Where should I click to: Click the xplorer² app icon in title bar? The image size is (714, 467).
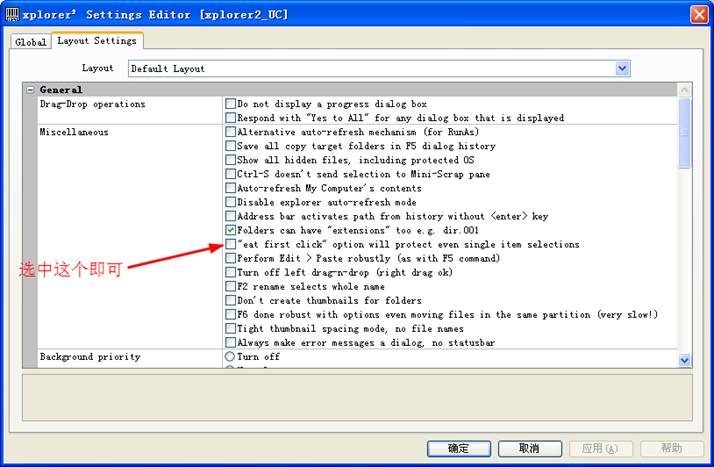[12, 13]
